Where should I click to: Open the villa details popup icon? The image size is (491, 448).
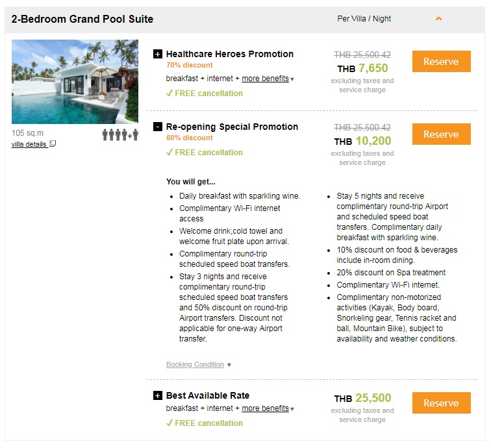pyautogui.click(x=53, y=144)
